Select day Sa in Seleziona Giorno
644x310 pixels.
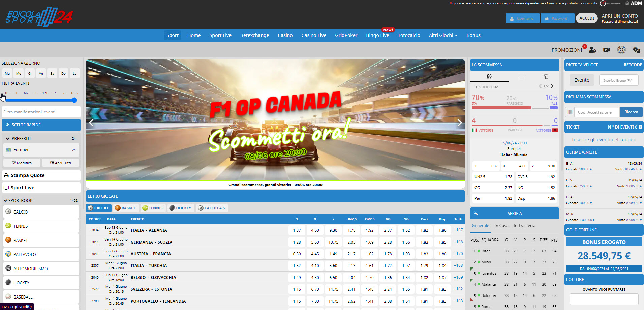(52, 73)
